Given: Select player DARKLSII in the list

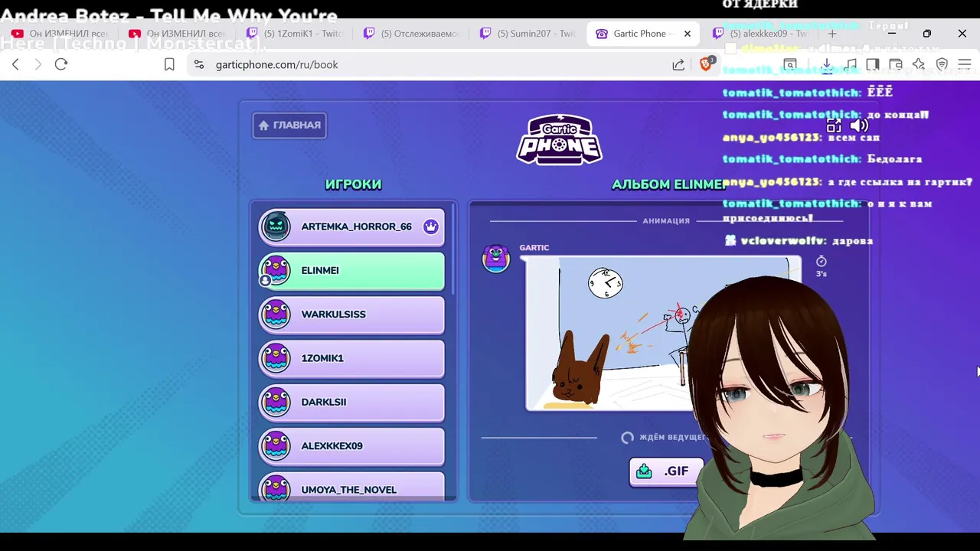Looking at the screenshot, I should click(x=351, y=402).
